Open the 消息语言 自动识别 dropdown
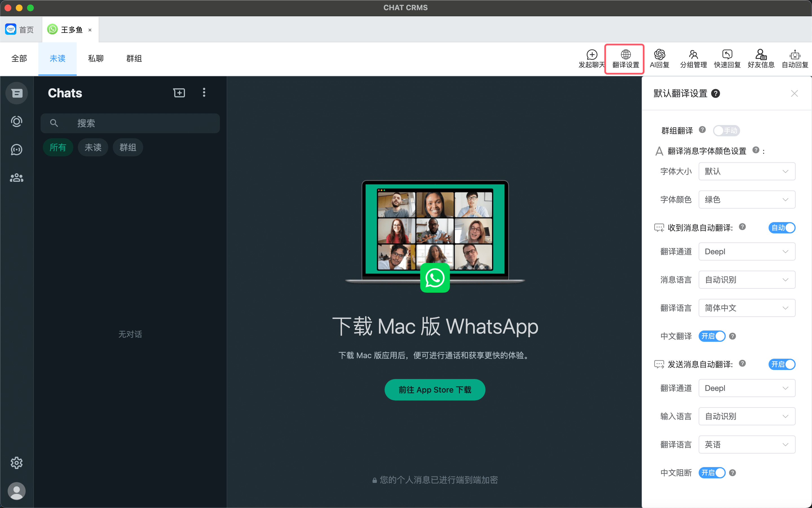 (747, 279)
